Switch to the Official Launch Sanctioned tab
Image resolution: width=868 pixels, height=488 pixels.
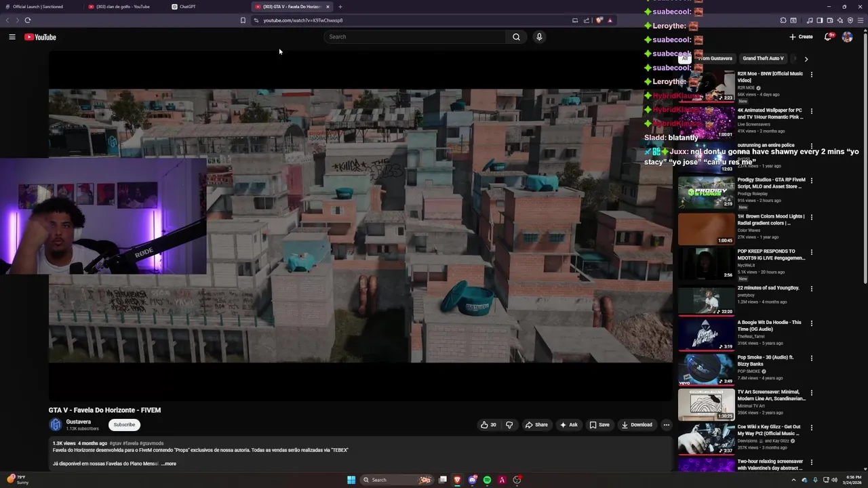pos(42,7)
